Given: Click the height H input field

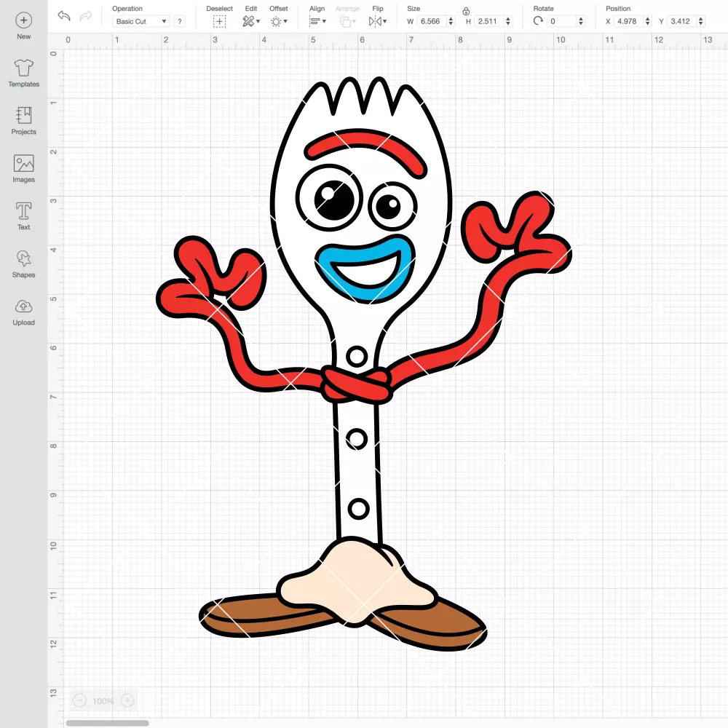Looking at the screenshot, I should (x=489, y=21).
